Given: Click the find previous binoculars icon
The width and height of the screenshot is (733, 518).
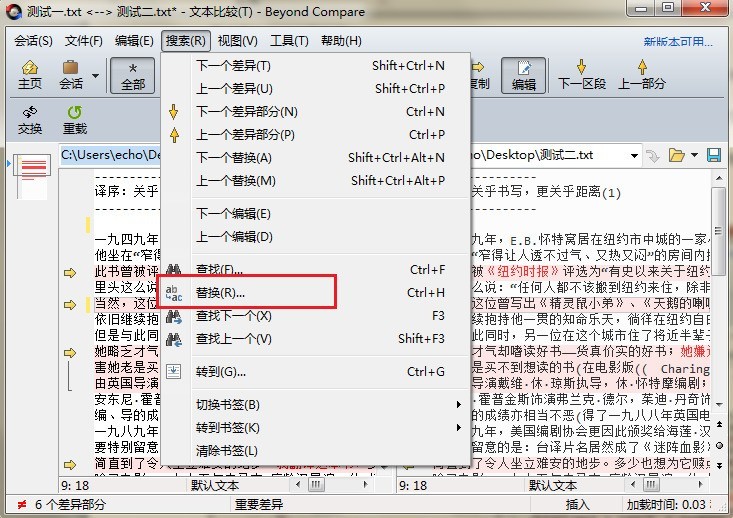Looking at the screenshot, I should [x=173, y=340].
